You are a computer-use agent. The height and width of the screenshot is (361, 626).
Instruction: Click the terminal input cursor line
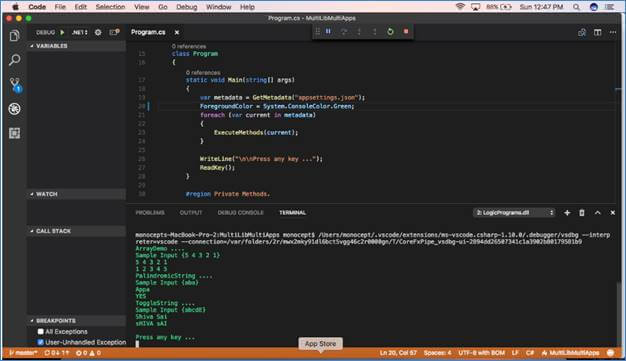137,343
